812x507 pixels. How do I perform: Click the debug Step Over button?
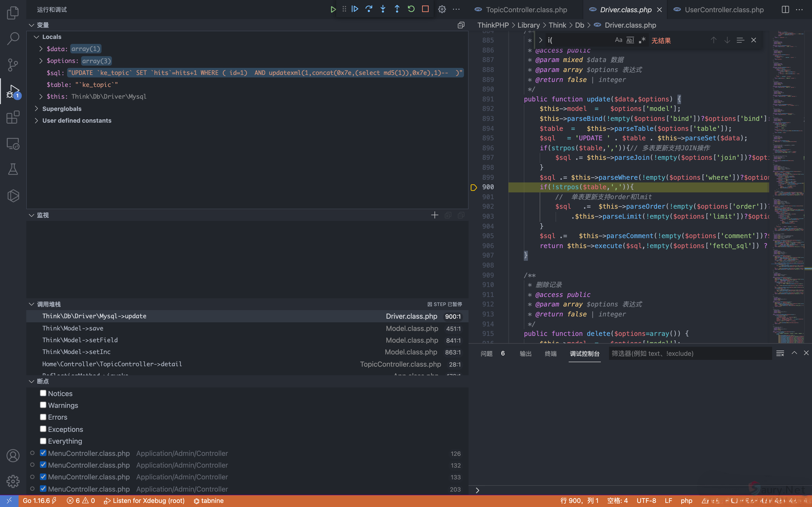[369, 9]
